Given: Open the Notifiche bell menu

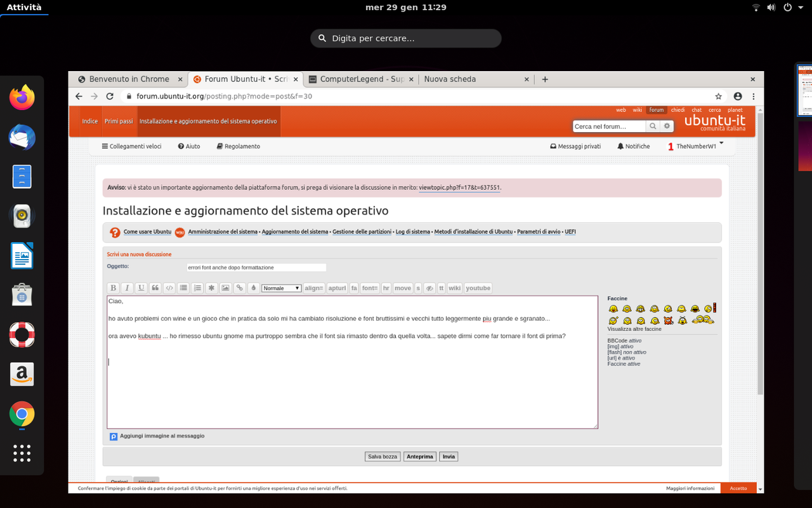Looking at the screenshot, I should pos(634,146).
